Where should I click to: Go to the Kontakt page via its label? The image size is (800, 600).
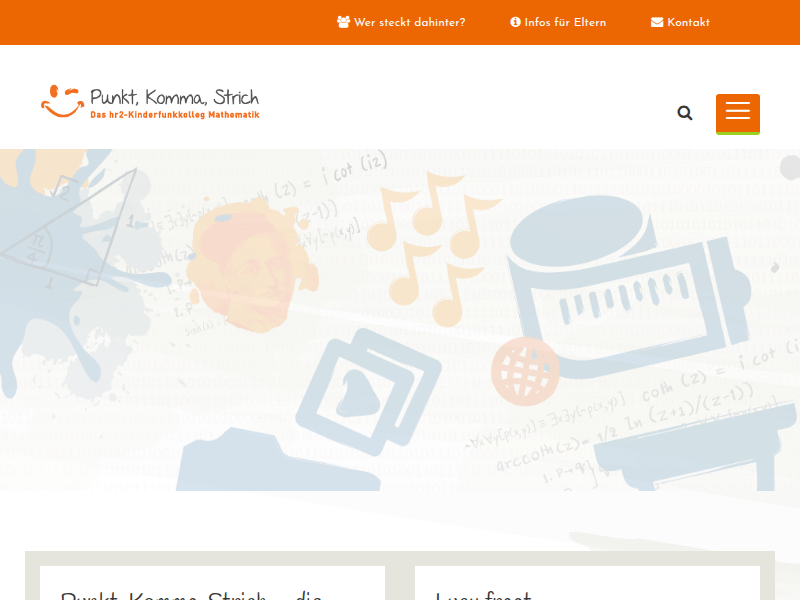(x=688, y=22)
